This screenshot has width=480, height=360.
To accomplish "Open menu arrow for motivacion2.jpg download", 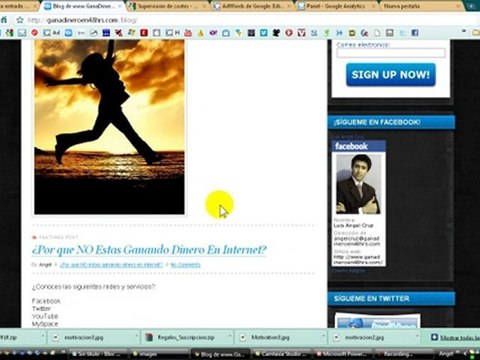I will pos(417,337).
